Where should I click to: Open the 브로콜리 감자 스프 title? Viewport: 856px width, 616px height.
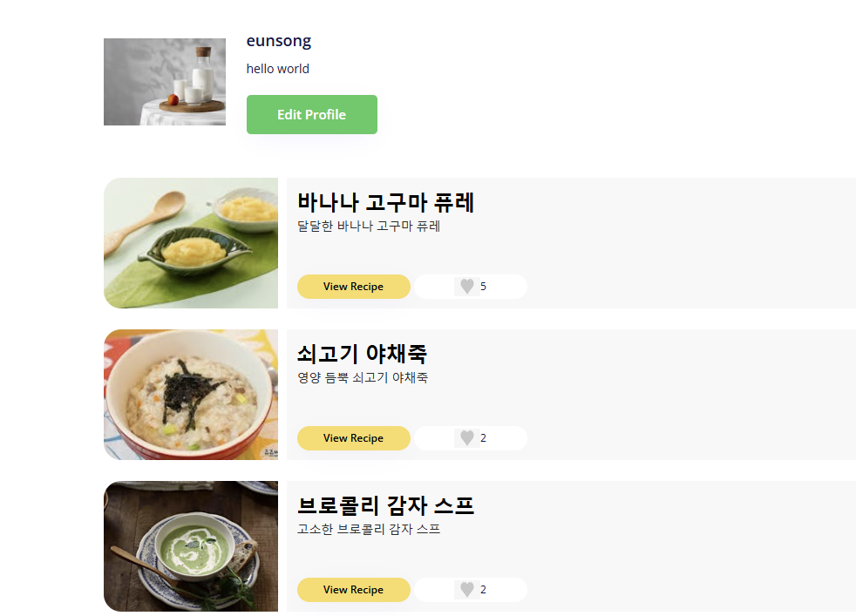[386, 505]
